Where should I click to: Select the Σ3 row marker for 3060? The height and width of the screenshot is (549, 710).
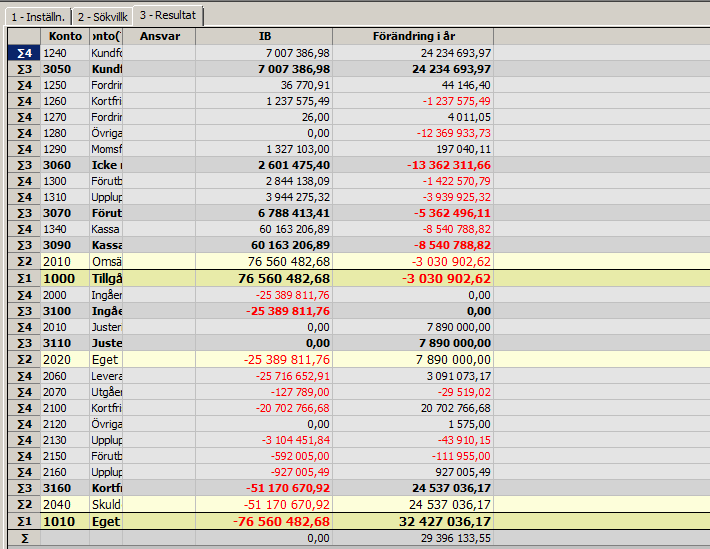24,165
